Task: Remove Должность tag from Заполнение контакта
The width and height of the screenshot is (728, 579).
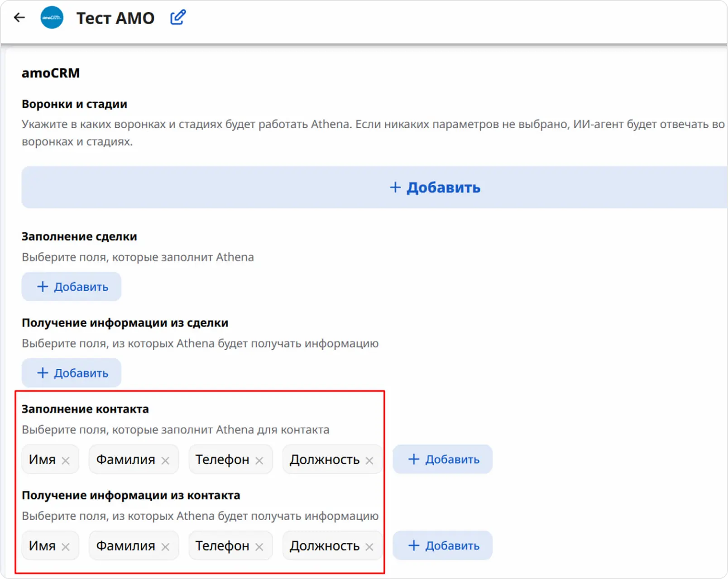Action: click(x=369, y=460)
